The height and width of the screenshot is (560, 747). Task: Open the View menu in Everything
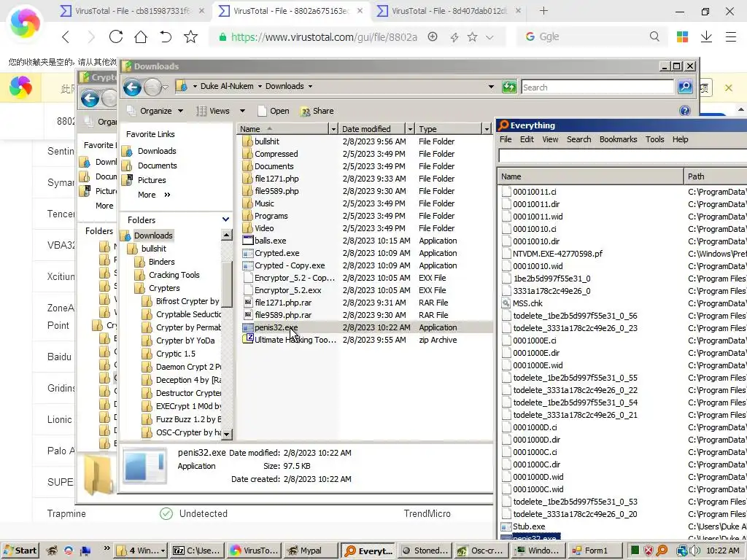coord(550,139)
